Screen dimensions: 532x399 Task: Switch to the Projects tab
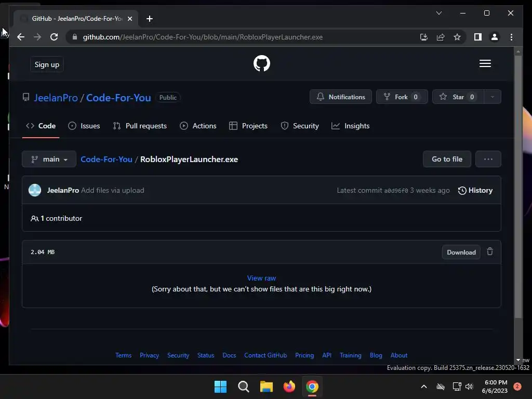[x=248, y=126]
